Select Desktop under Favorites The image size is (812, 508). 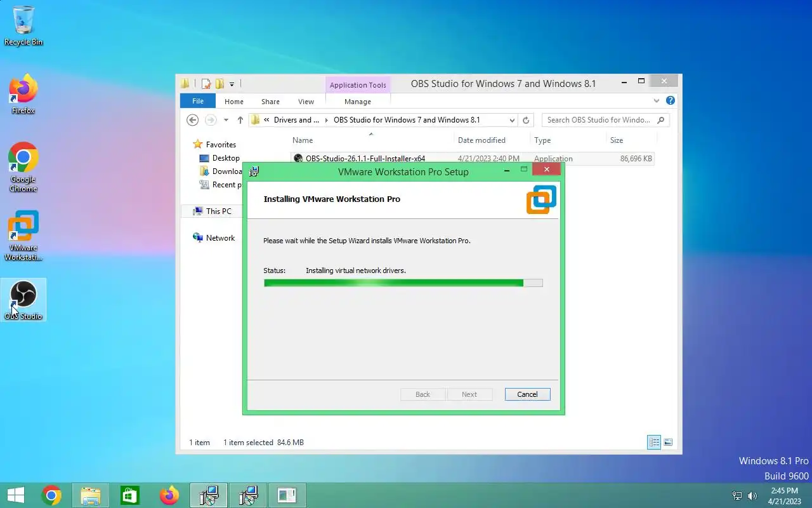[226, 158]
